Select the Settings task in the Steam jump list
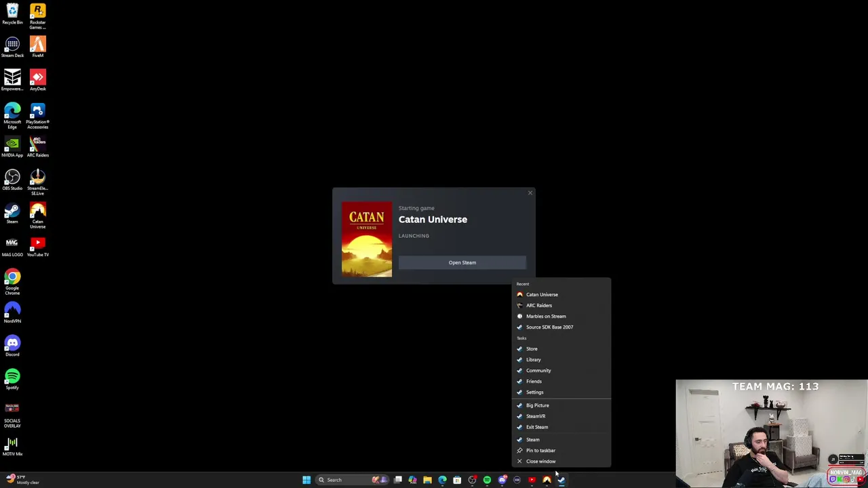Image resolution: width=868 pixels, height=488 pixels. (x=561, y=392)
